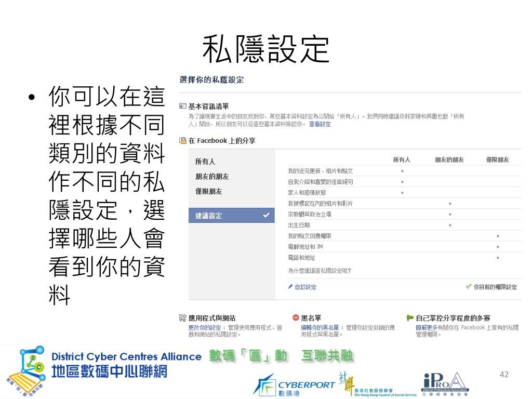This screenshot has height=399, width=532.
Task: Click the 僅限朋友 dot for 電郵地址和 IM
Action: (498, 247)
